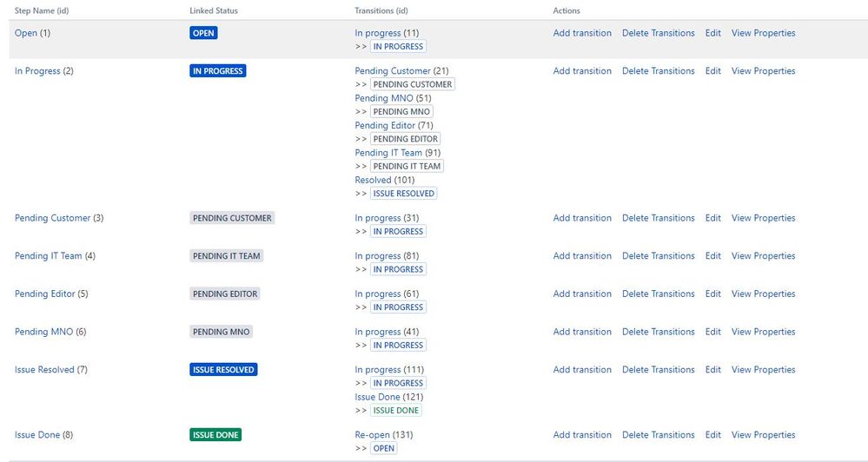View Properties of Pending MNO step
Viewport: 868px width, 462px height.
[x=764, y=332]
